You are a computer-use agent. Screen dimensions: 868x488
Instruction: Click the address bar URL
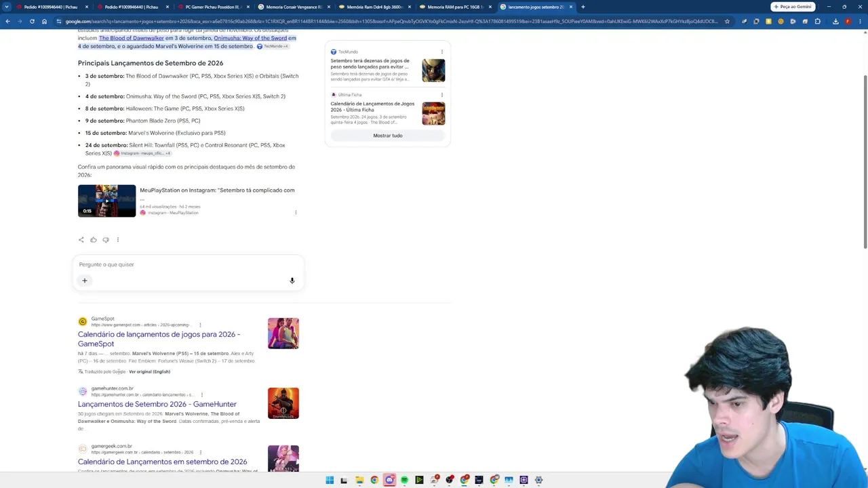point(391,21)
